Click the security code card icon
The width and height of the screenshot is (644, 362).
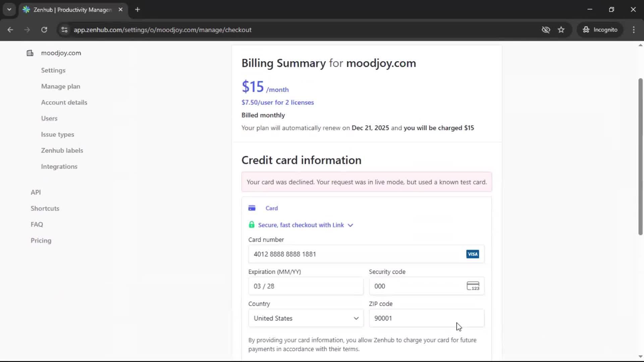coord(473,286)
